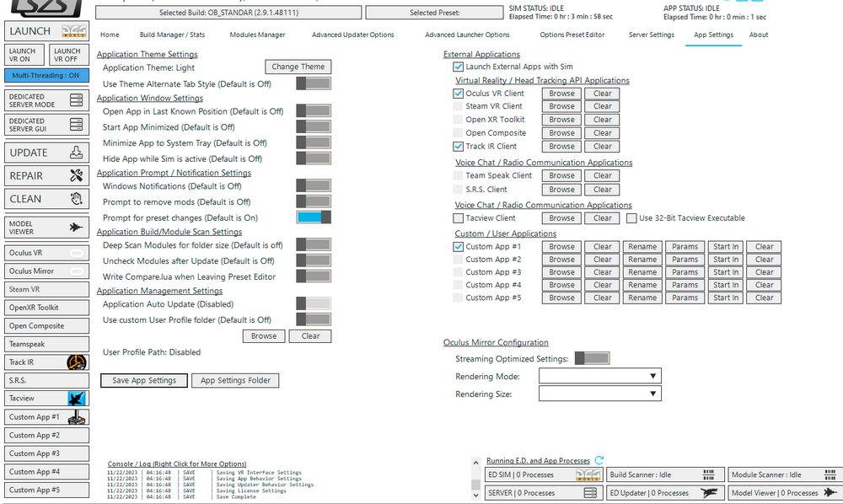
Task: Open the App Settings Folder
Action: point(235,380)
